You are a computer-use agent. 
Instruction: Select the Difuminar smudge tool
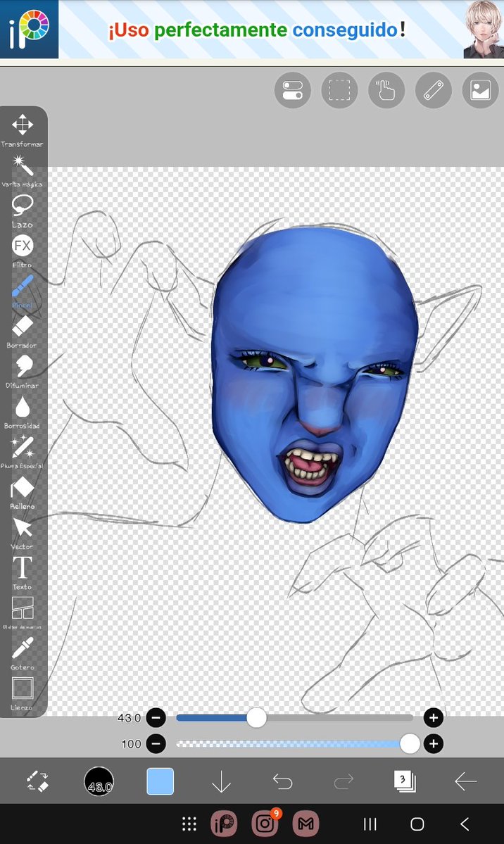[22, 372]
